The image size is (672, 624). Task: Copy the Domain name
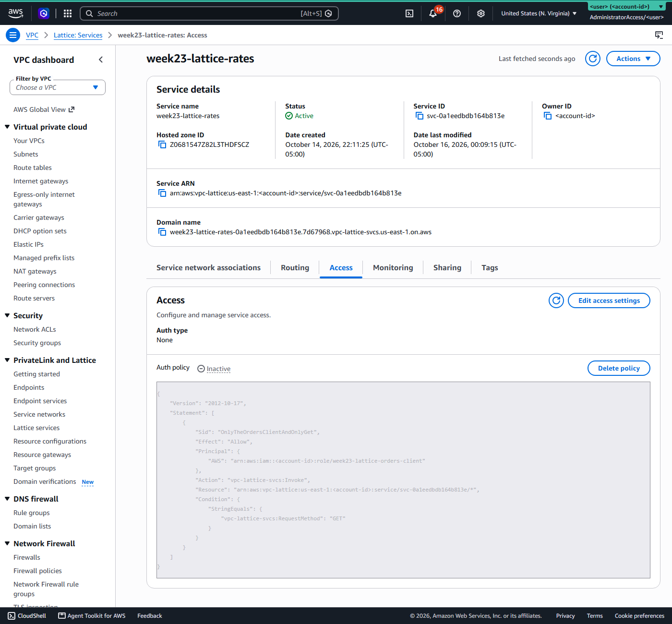(162, 232)
